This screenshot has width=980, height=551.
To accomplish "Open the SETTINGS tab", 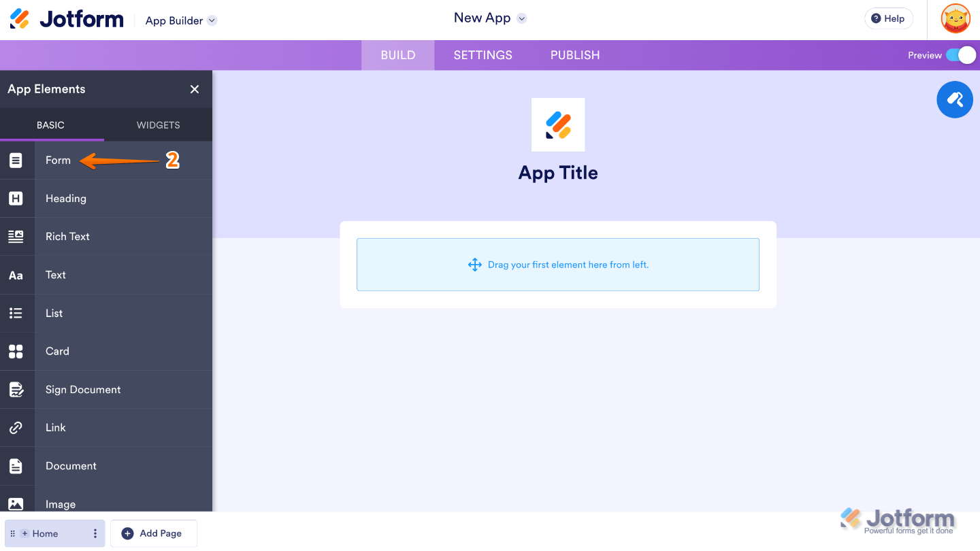I will tap(483, 55).
